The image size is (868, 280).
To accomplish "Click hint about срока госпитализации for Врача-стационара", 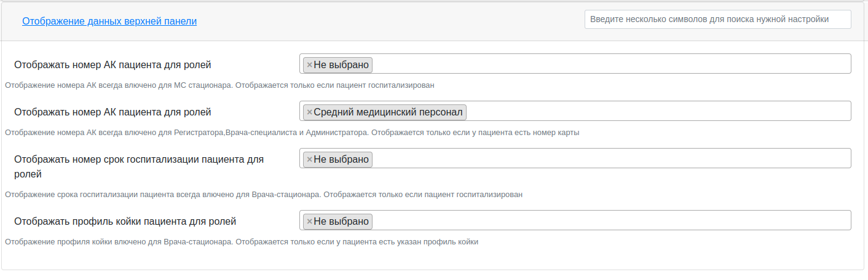I will click(264, 195).
